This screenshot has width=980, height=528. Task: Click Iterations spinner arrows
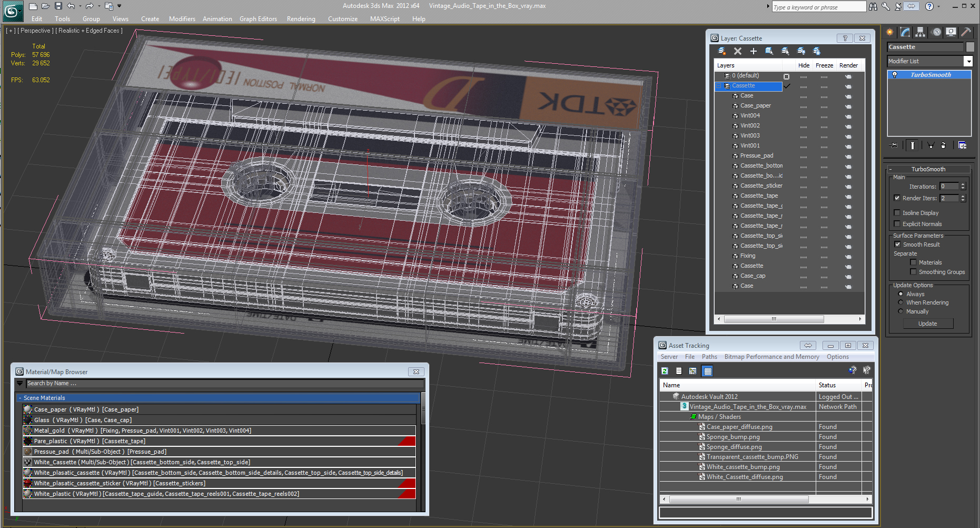(x=963, y=186)
